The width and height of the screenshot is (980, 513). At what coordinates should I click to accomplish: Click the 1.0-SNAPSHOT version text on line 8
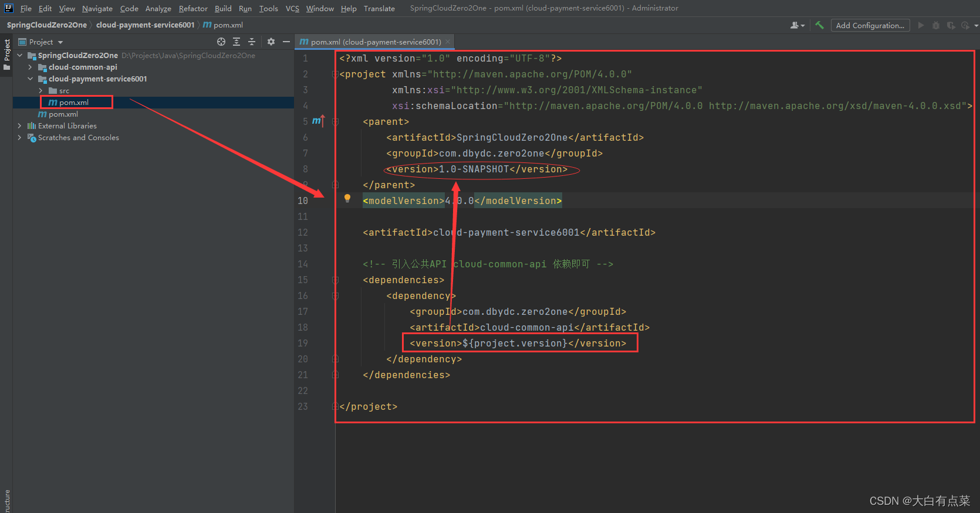coord(474,169)
